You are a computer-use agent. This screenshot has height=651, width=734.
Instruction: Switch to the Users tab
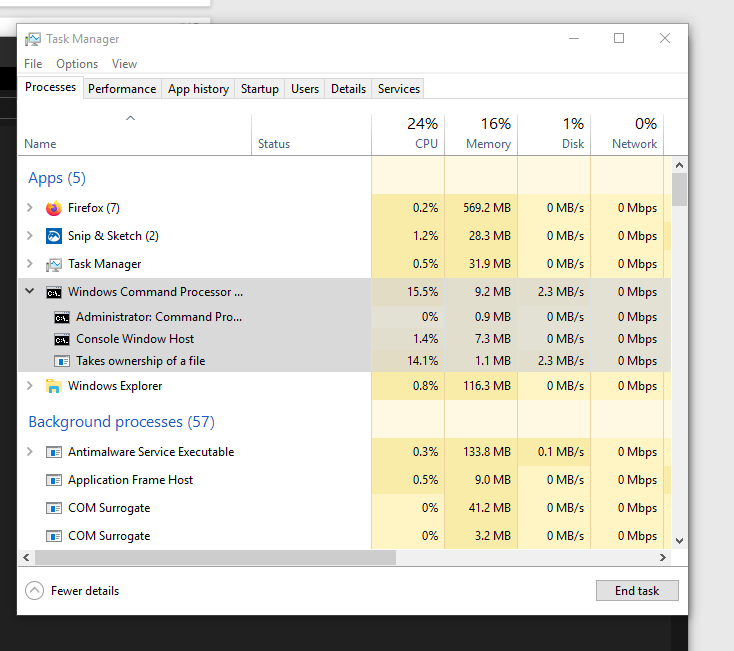[x=305, y=89]
